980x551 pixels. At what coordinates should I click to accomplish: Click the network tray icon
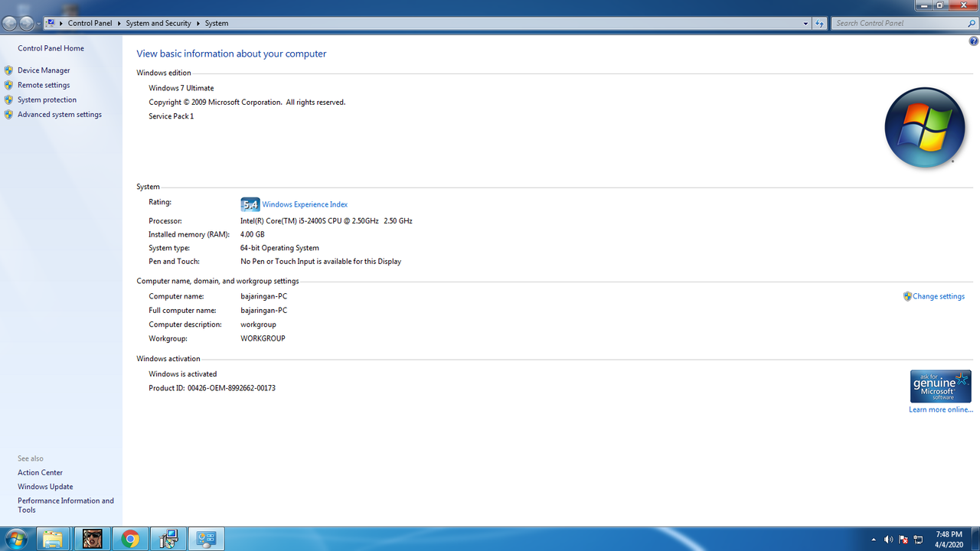pos(918,540)
